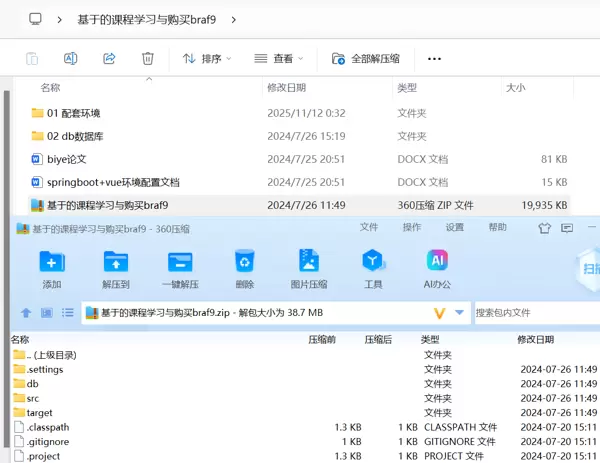Launch the AI办公 feature
The image size is (600, 463).
coord(437,262)
